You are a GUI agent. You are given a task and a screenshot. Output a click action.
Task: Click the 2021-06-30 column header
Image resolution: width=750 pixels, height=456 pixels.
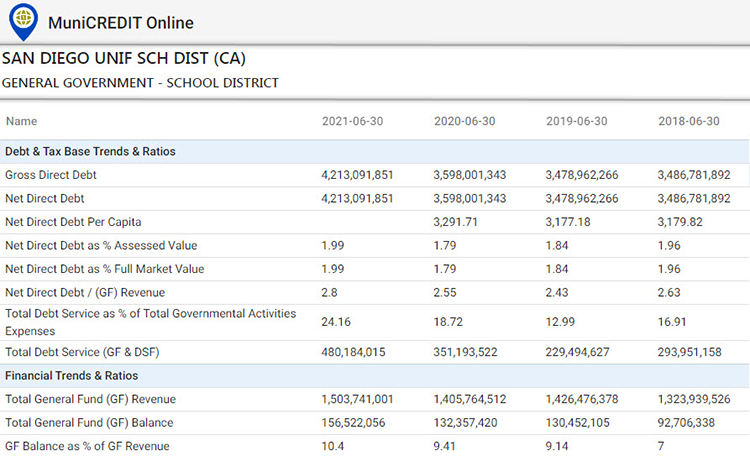click(x=353, y=121)
